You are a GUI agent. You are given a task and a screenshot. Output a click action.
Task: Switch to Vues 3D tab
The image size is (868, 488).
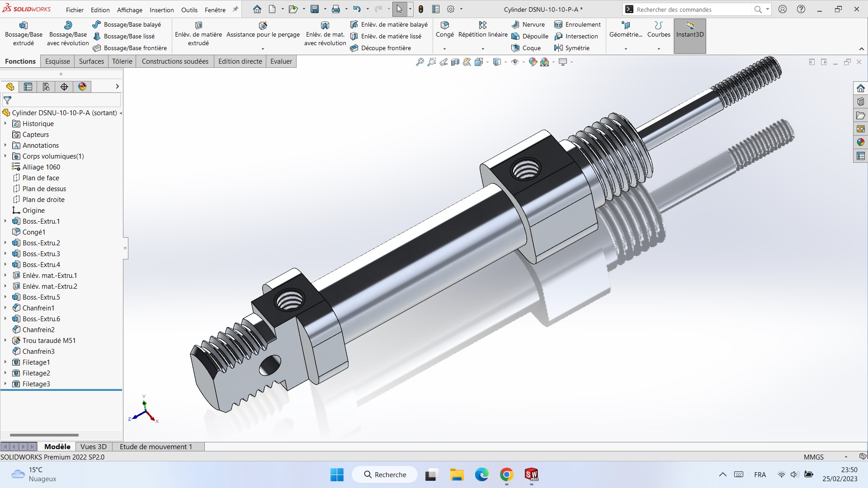94,447
